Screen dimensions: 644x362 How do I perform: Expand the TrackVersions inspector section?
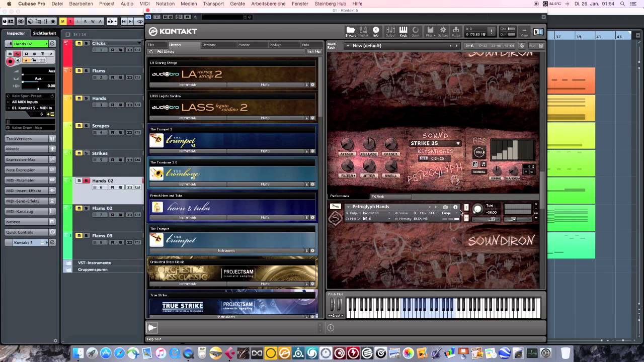coord(30,139)
